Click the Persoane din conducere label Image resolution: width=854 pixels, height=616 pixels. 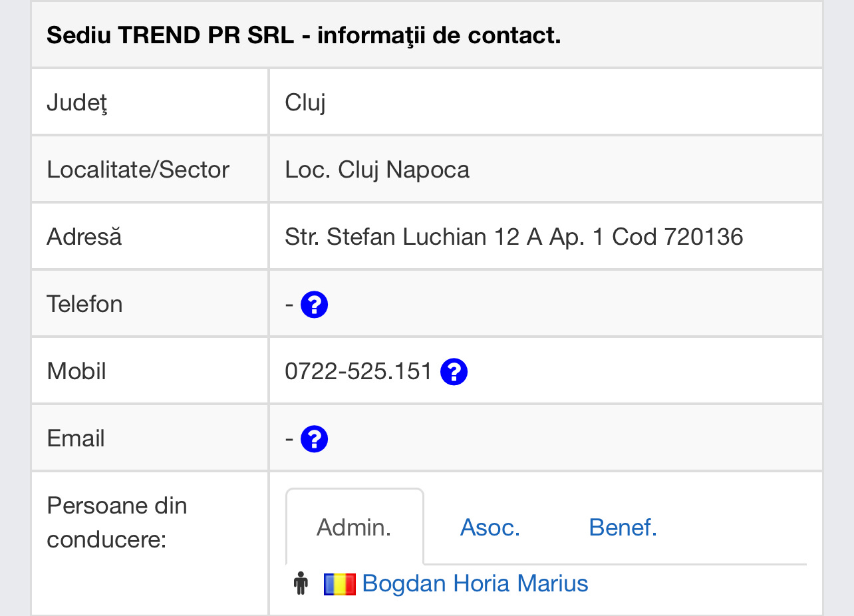[117, 522]
